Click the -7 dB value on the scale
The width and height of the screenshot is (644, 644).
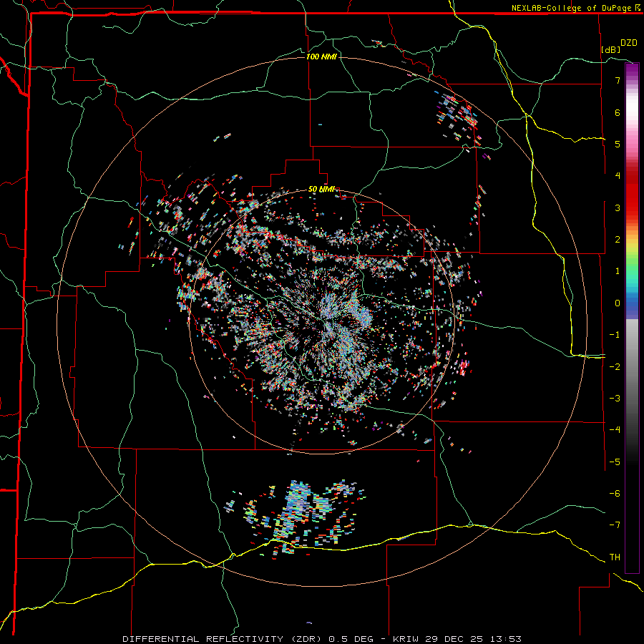(615, 525)
